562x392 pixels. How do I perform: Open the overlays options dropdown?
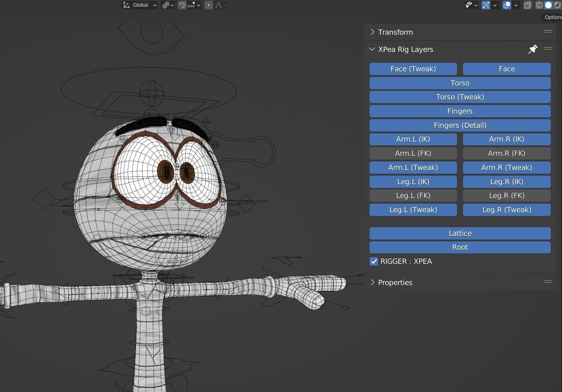(x=516, y=5)
